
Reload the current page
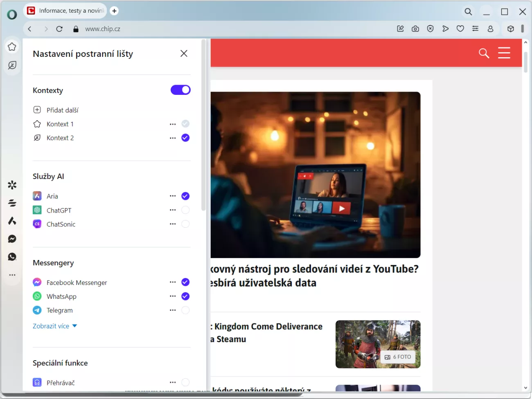(x=59, y=29)
